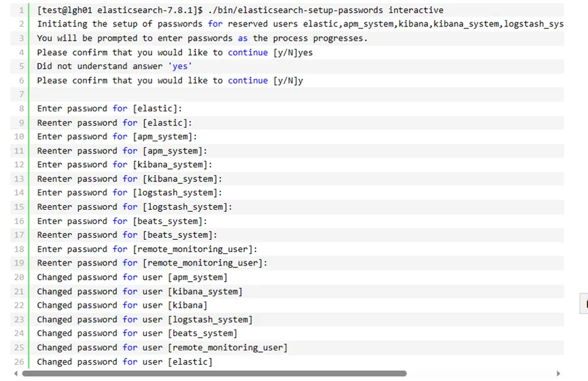Image resolution: width=588 pixels, height=381 pixels.
Task: Click the elasticsearch-setup-passwords interactive command line
Action: (240, 10)
